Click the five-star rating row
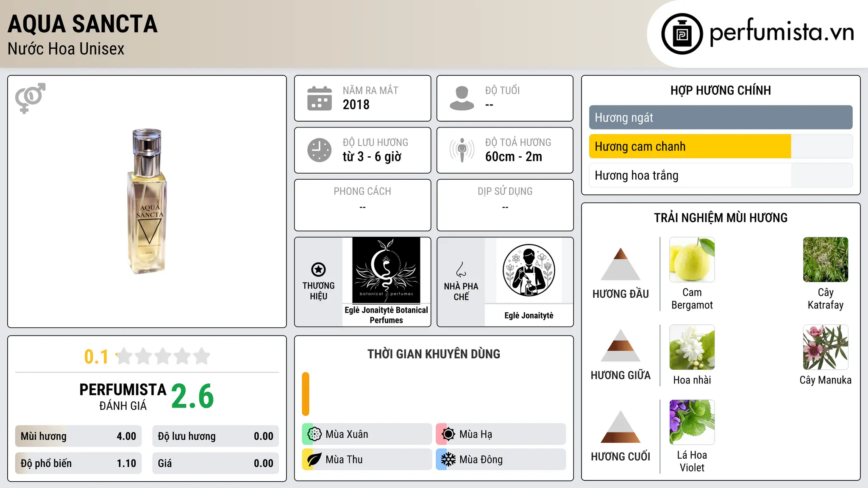The image size is (868, 488). [163, 356]
